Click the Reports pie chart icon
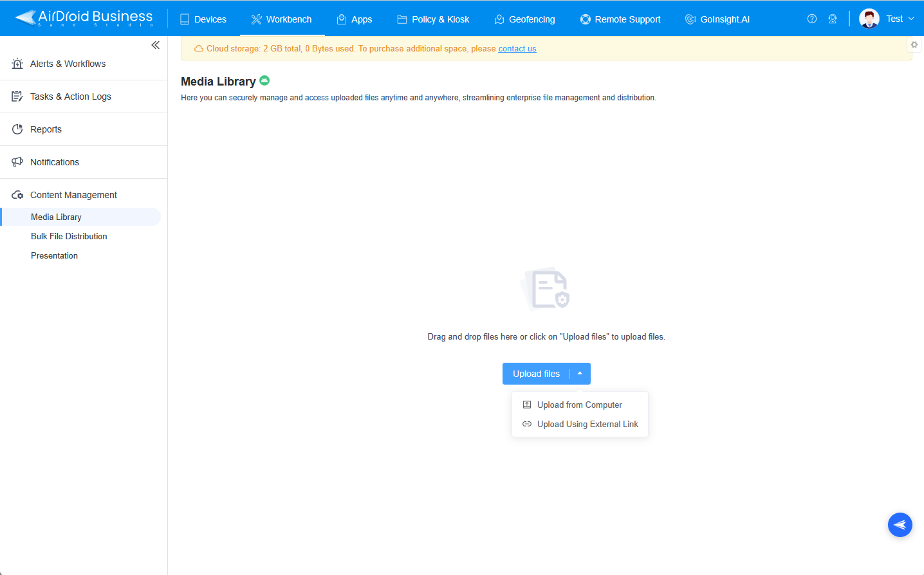 [x=17, y=129]
